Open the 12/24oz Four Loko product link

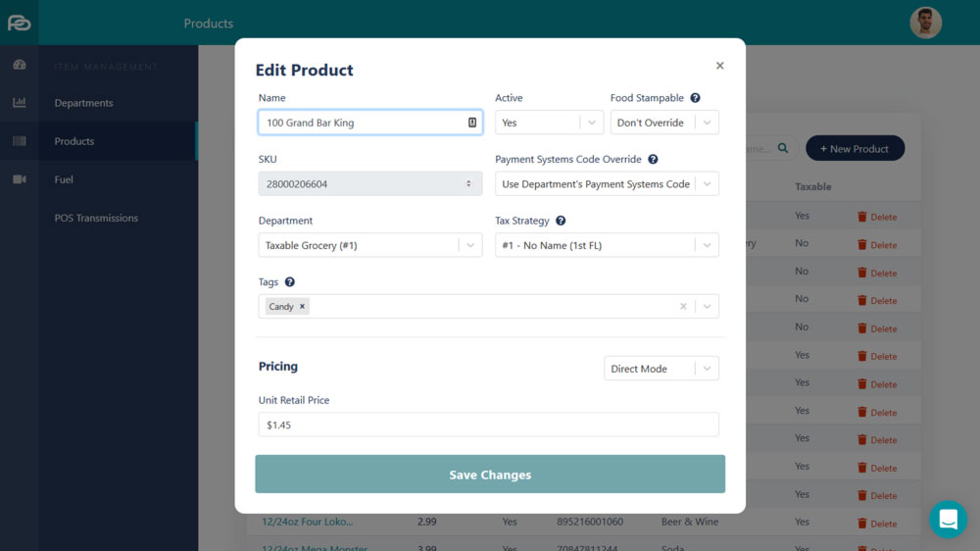307,522
